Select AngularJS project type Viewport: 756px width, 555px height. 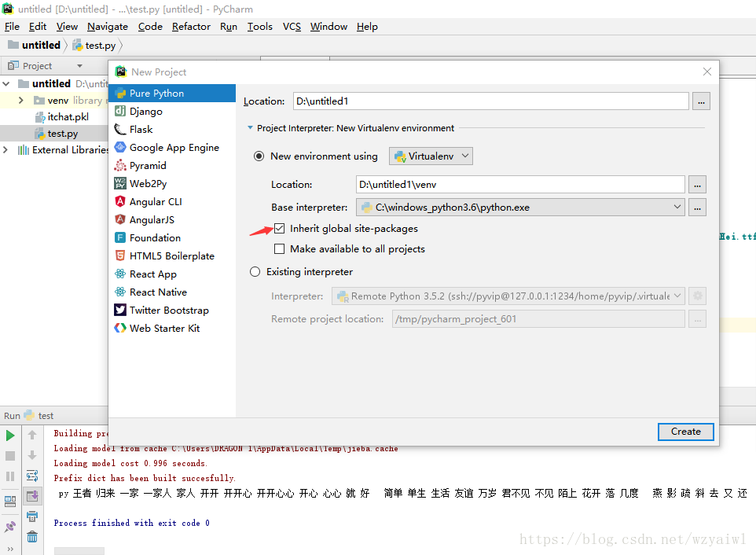172,220
